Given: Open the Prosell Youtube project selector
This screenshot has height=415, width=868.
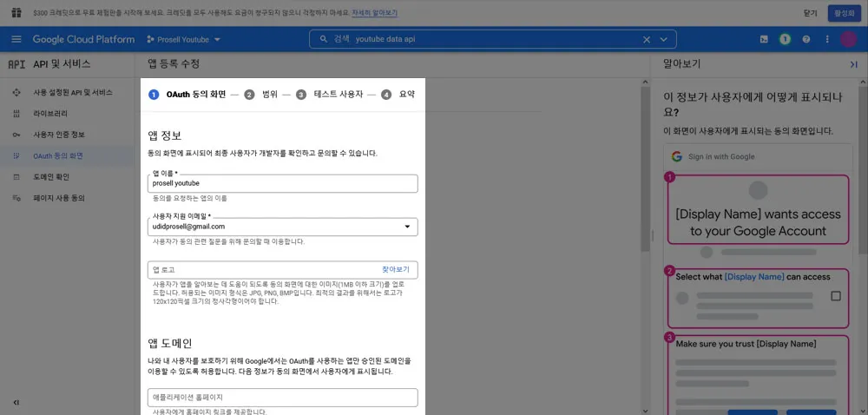Looking at the screenshot, I should click(x=183, y=39).
